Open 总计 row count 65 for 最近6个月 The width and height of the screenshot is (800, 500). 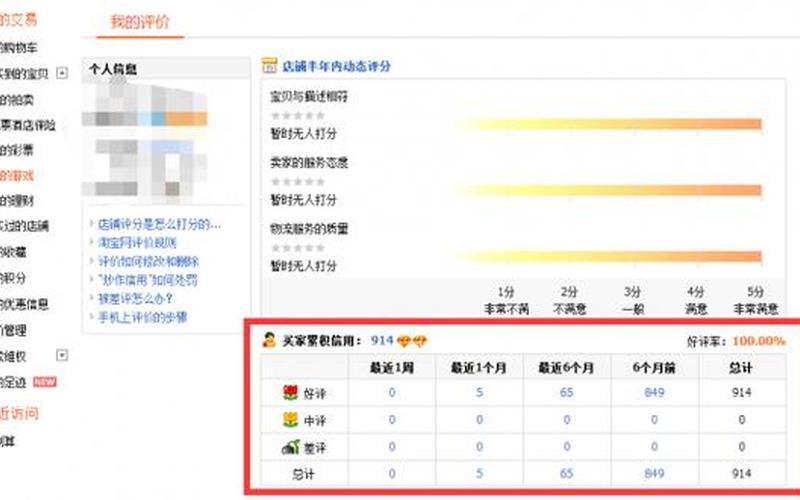coord(566,473)
